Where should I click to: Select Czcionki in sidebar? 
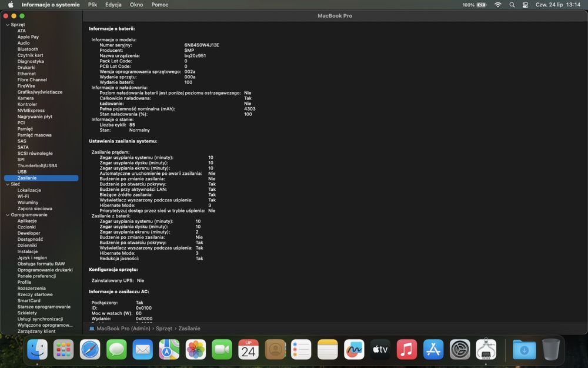coord(26,227)
